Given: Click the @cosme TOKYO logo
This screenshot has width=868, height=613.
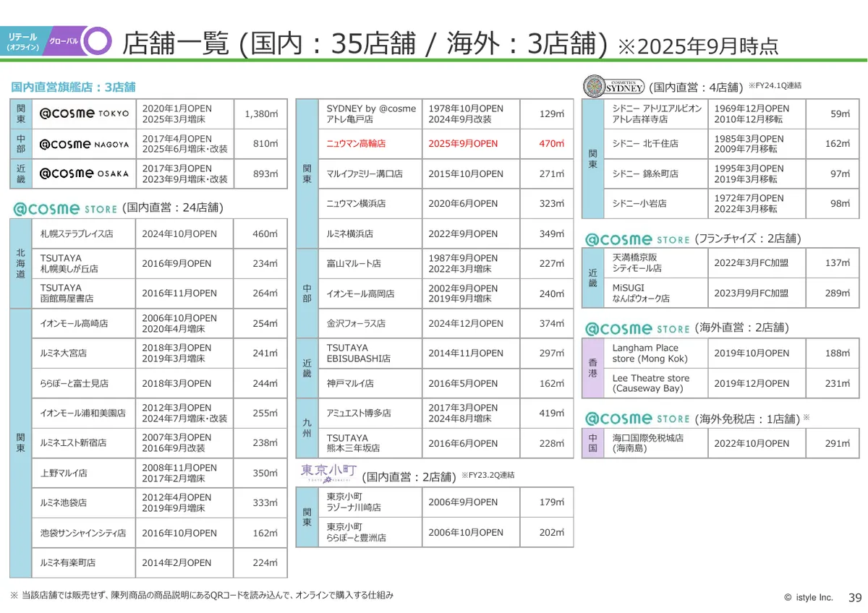Looking at the screenshot, I should pyautogui.click(x=84, y=113).
